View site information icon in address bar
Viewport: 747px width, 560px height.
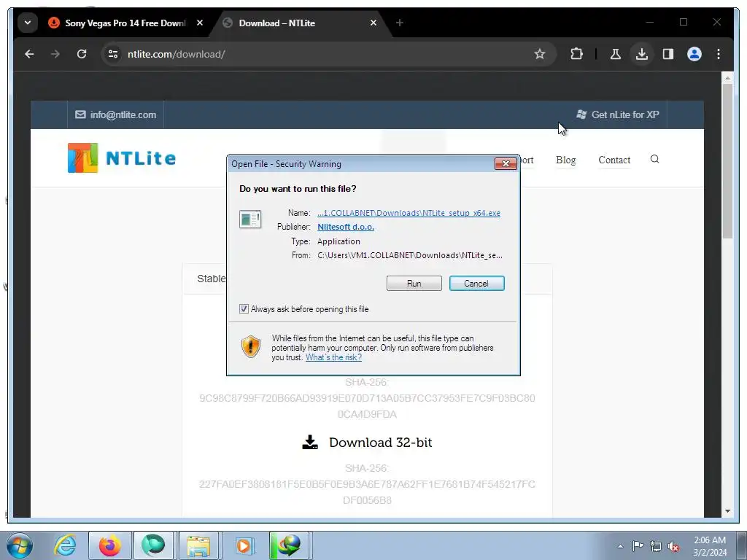113,54
